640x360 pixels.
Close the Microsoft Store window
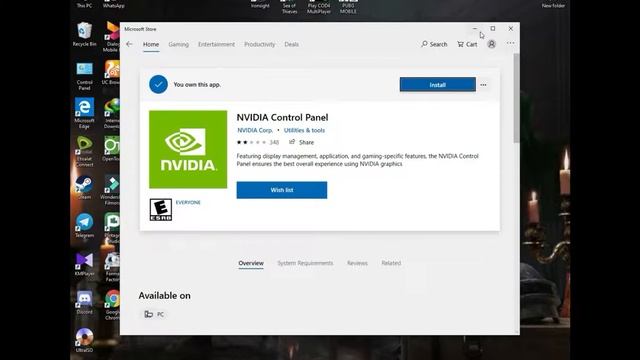[511, 29]
